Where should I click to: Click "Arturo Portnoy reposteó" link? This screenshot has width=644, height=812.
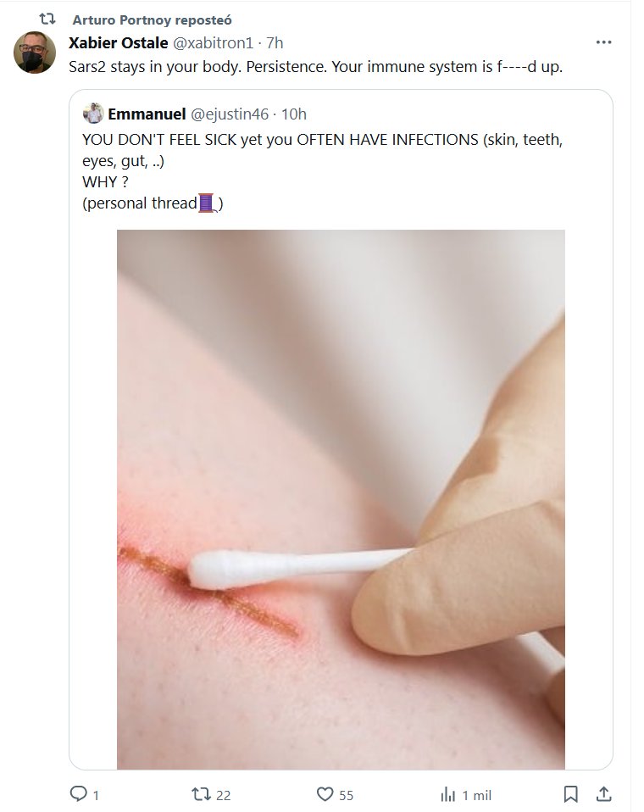click(153, 19)
